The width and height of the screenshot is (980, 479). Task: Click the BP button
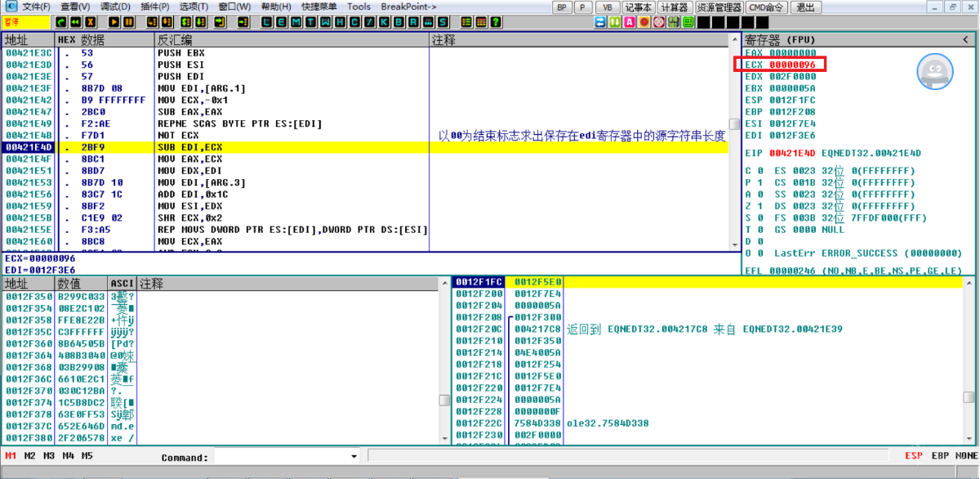562,7
